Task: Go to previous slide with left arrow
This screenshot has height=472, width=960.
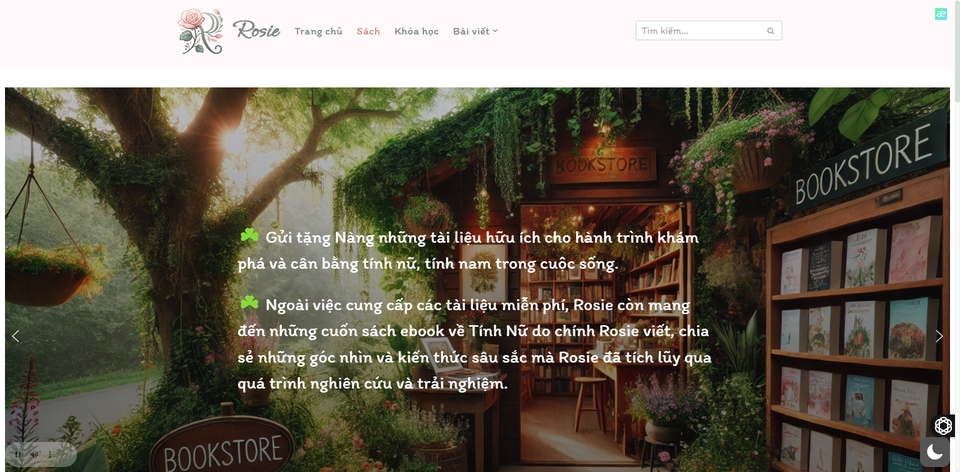Action: coord(15,335)
